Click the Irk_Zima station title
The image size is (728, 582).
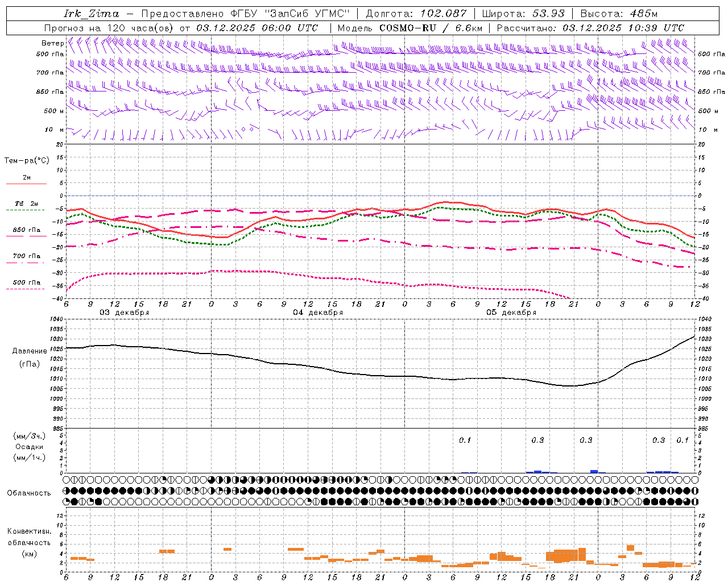[92, 14]
